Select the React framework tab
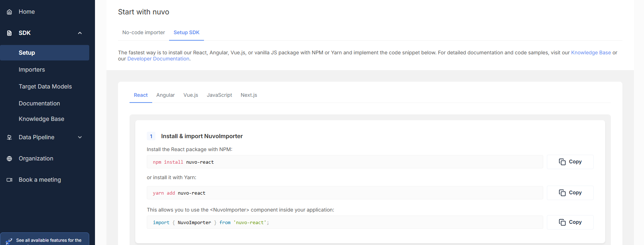644x245 pixels. [141, 95]
